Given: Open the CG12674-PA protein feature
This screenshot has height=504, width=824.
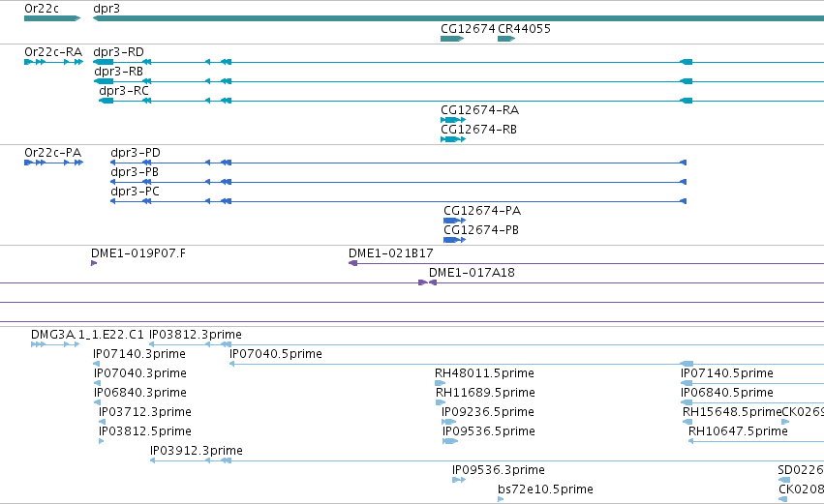Looking at the screenshot, I should point(454,221).
